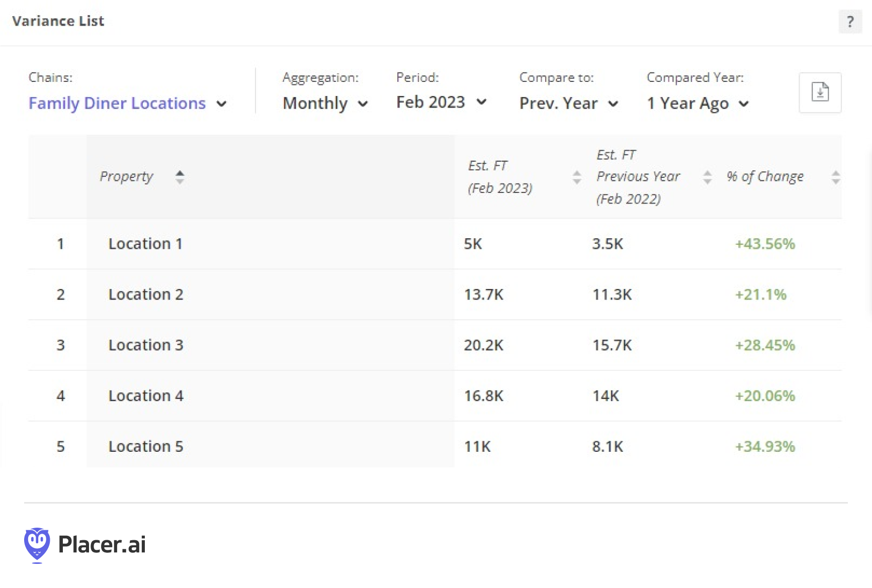This screenshot has width=872, height=588.
Task: Select the Location 2 property
Action: (x=146, y=295)
